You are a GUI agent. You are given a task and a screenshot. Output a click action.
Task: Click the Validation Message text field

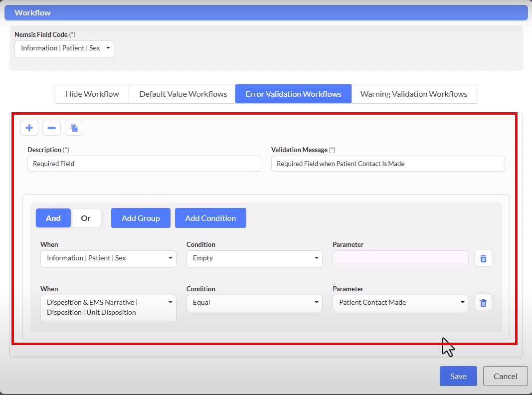click(388, 164)
